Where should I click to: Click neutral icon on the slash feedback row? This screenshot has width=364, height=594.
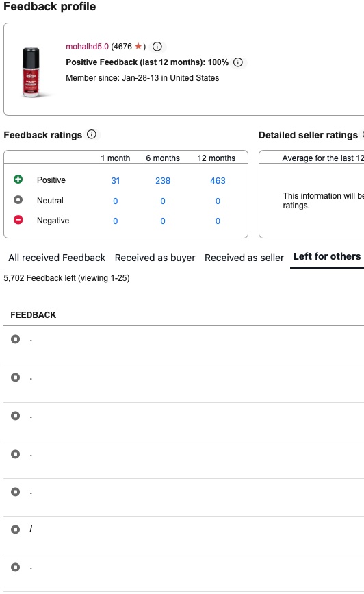pyautogui.click(x=16, y=529)
